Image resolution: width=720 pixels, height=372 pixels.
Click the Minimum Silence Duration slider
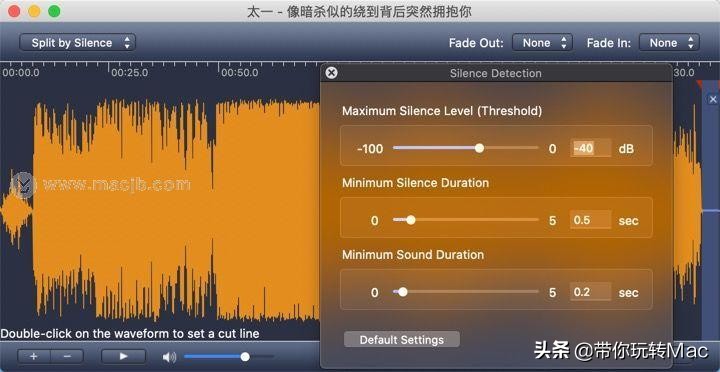(466, 220)
